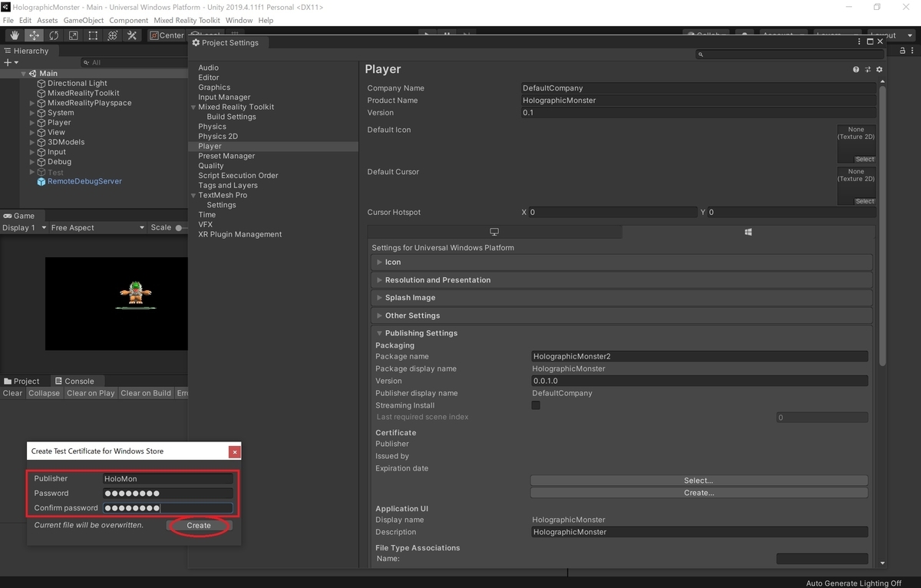Close the Create Test Certificate dialog

click(x=235, y=452)
